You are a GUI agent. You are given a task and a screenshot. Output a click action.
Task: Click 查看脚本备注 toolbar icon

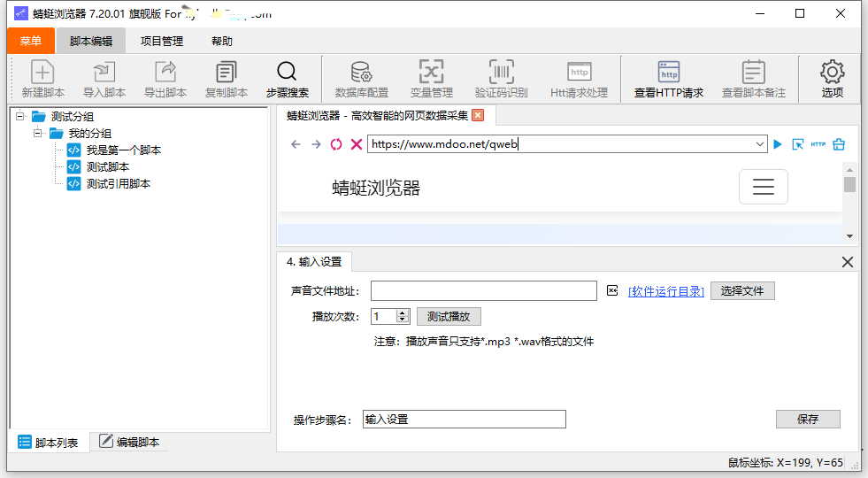click(x=753, y=79)
